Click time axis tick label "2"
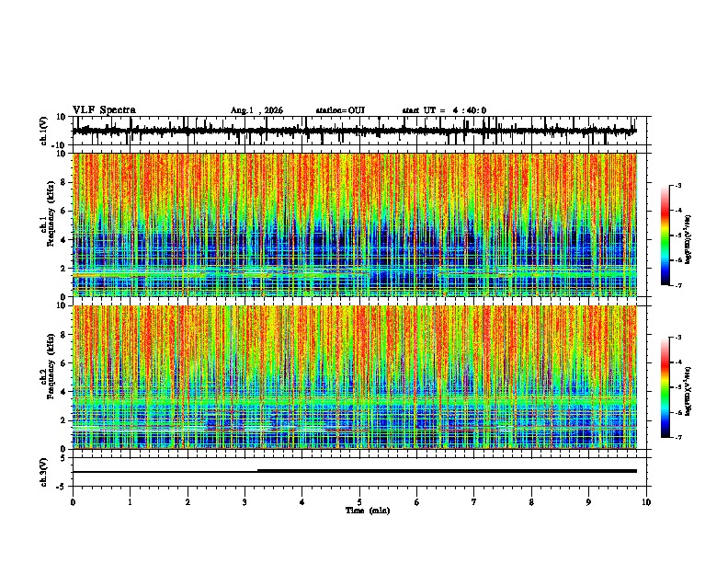Image resolution: width=728 pixels, height=563 pixels. (x=188, y=502)
